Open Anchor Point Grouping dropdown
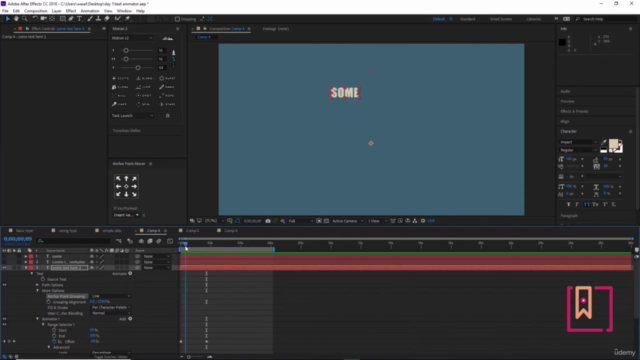This screenshot has height=360, width=640. (x=111, y=296)
